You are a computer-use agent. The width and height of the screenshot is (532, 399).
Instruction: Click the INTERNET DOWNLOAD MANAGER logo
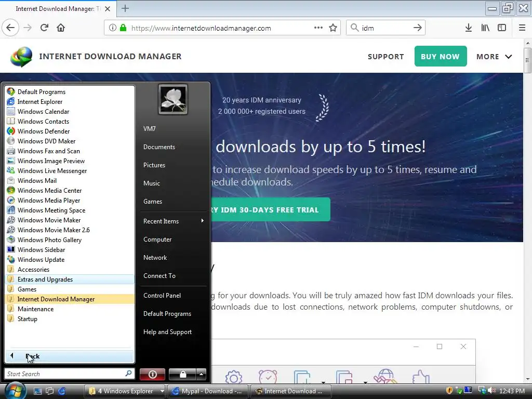coord(96,56)
